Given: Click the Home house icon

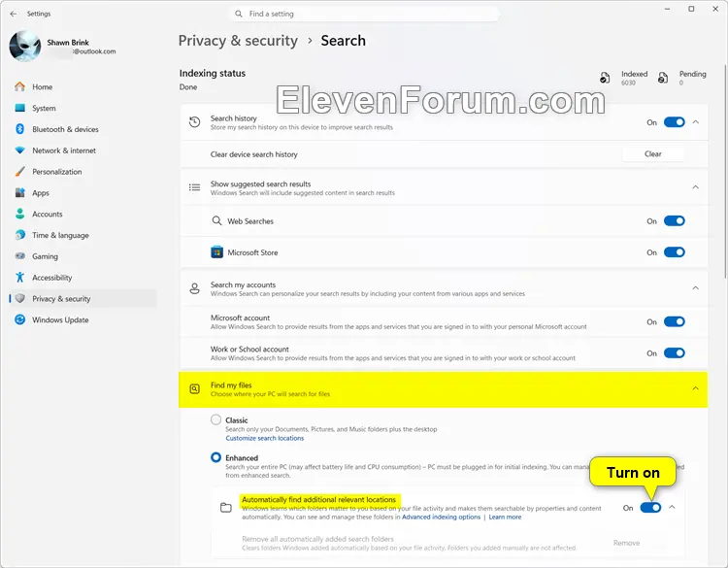Looking at the screenshot, I should pos(19,86).
